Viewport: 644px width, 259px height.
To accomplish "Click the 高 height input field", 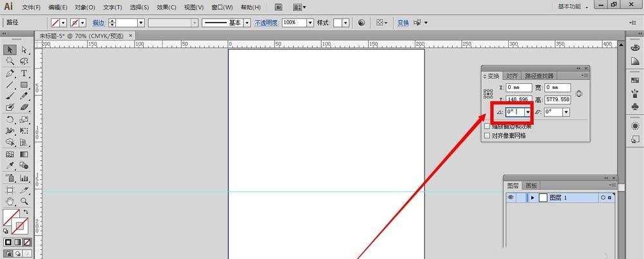I will point(557,99).
